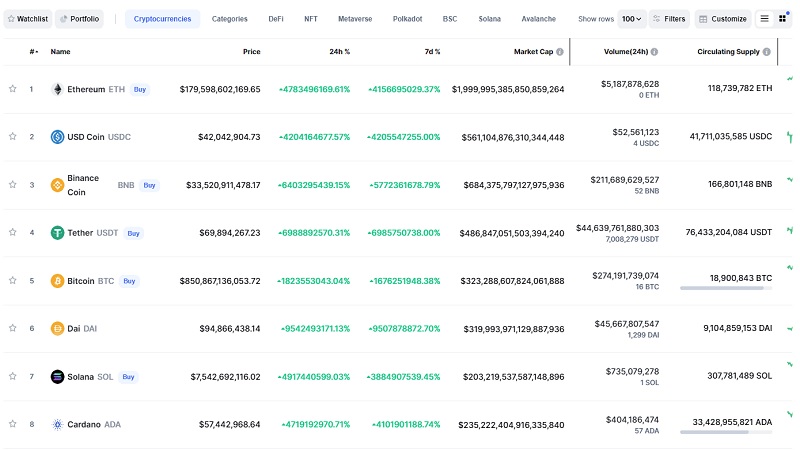Open the Cardano coin page link
This screenshot has width=800, height=450.
pos(94,424)
